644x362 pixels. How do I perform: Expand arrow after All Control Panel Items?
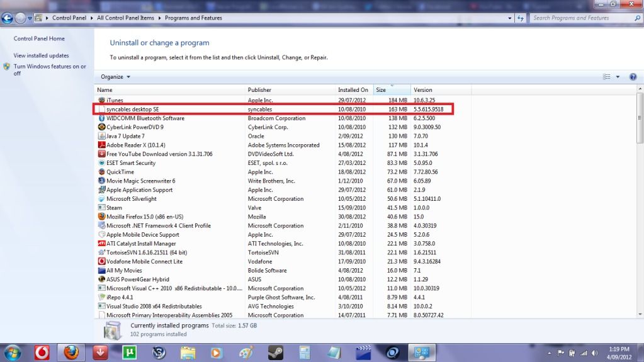[159, 18]
